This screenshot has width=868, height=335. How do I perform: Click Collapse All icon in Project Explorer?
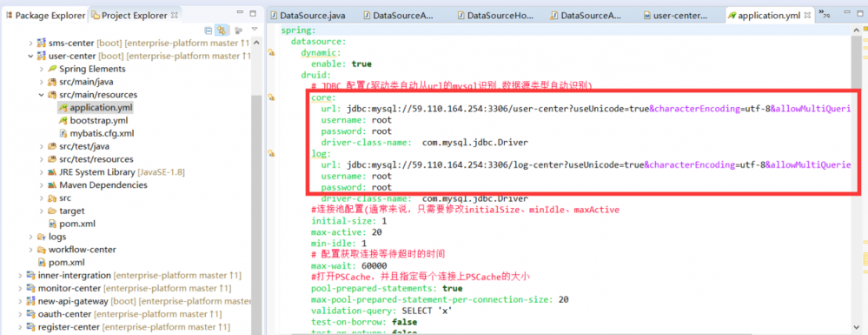(x=209, y=30)
